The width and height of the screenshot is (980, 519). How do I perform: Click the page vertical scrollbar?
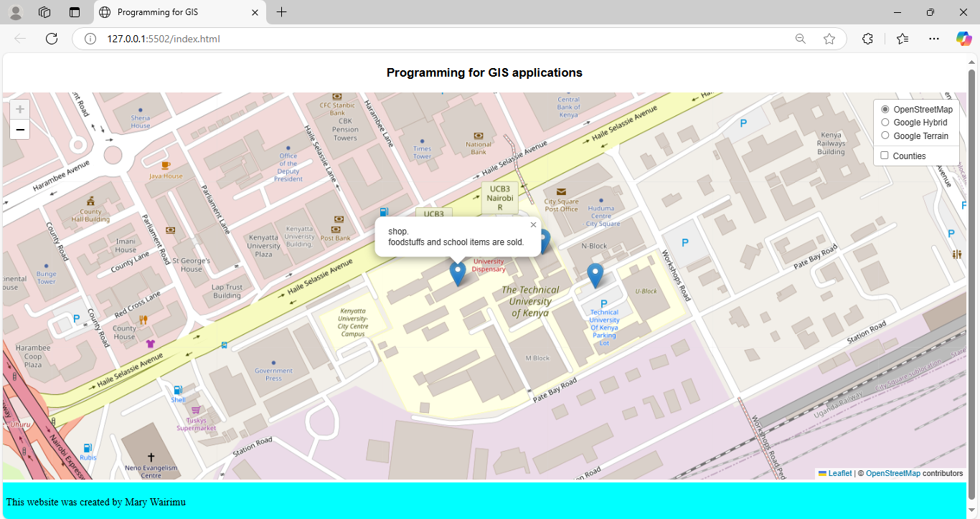coord(972,285)
